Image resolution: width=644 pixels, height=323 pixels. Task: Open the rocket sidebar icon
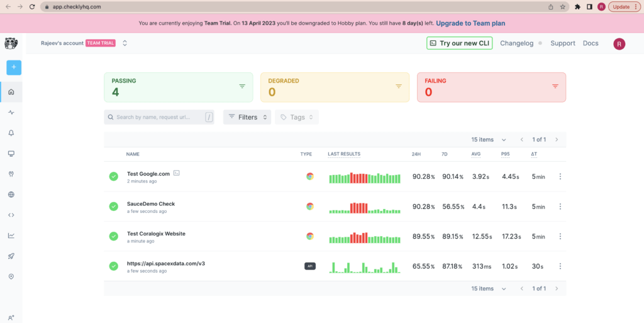[x=11, y=256]
